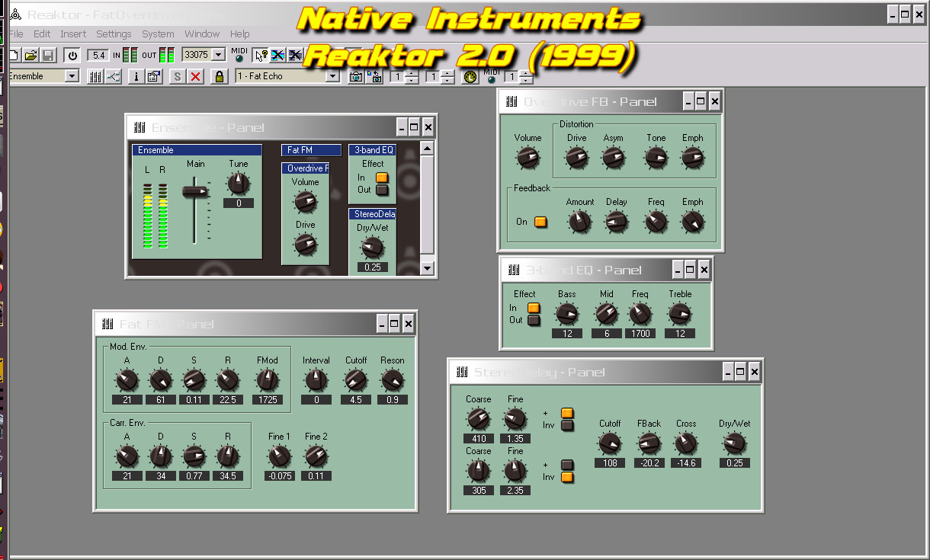
Task: Click the Ensemble Panel title bar icon
Action: tap(139, 127)
